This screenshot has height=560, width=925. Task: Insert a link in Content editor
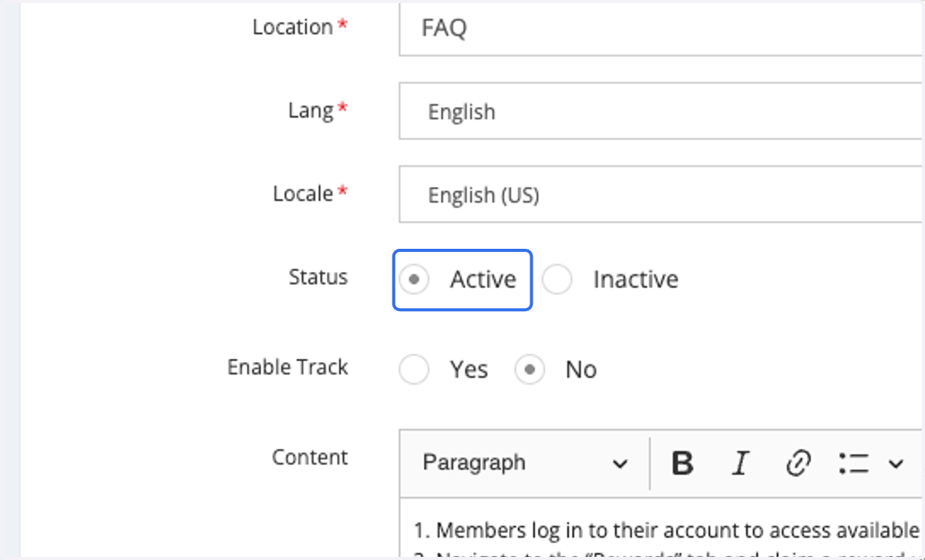(x=798, y=463)
